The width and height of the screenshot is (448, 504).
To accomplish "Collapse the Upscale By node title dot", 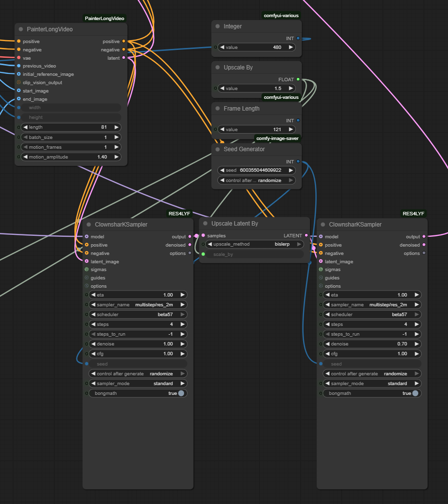I will tap(218, 68).
